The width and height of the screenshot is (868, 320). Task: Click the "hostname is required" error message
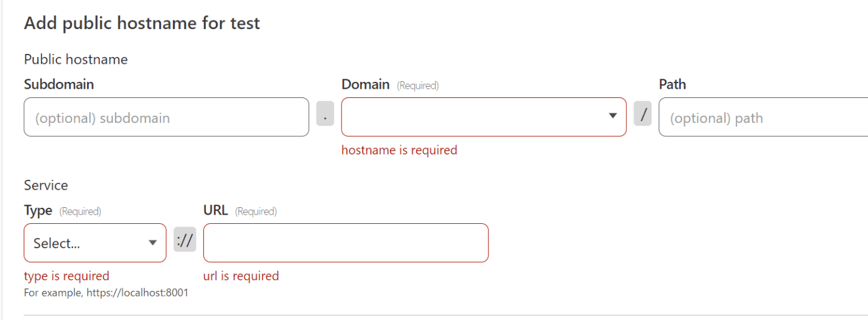coord(399,150)
